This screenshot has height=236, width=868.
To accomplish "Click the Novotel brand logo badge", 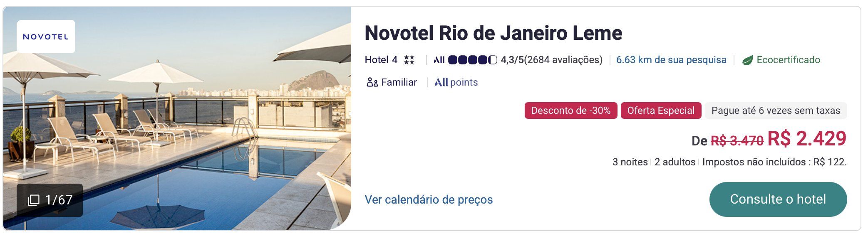I will [46, 37].
